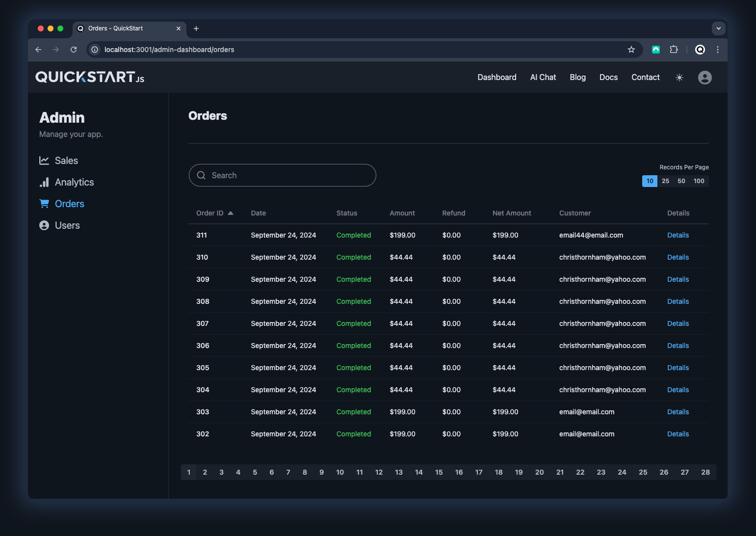Go to Docs in top navigation
The width and height of the screenshot is (756, 536).
click(608, 78)
